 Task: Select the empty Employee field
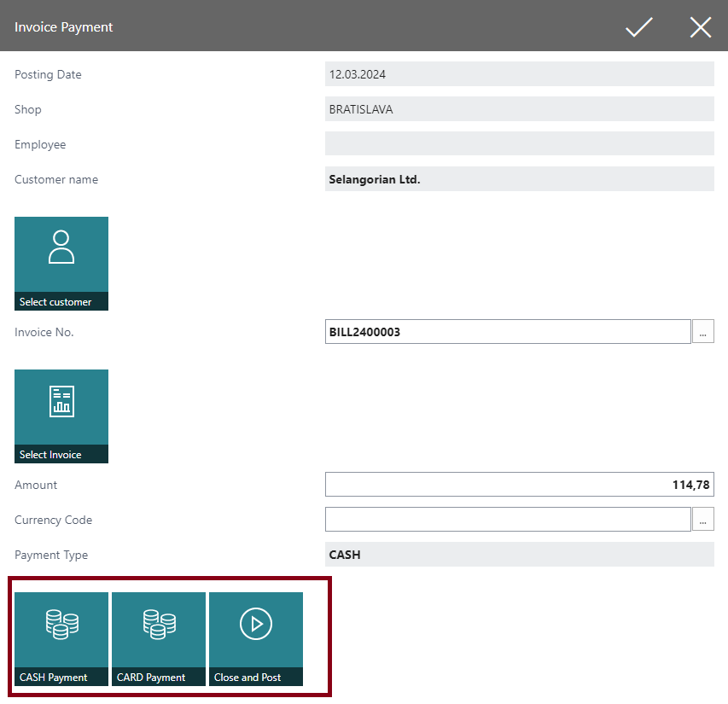pos(520,143)
